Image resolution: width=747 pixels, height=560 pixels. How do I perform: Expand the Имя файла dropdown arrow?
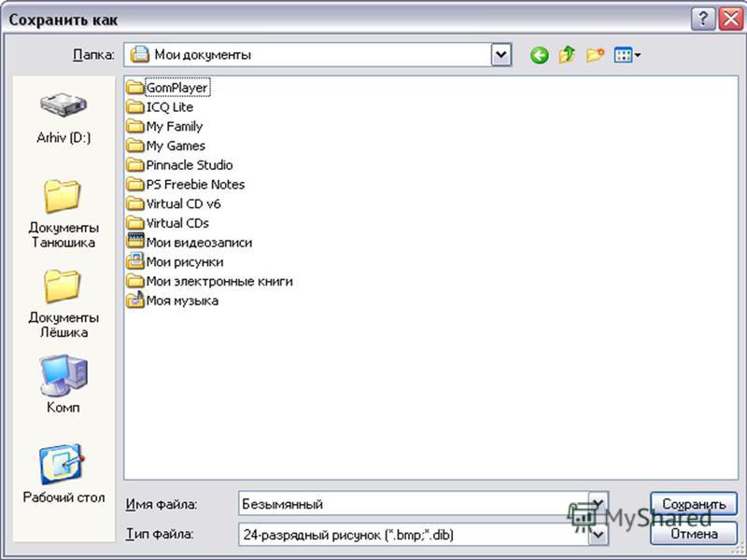(598, 503)
